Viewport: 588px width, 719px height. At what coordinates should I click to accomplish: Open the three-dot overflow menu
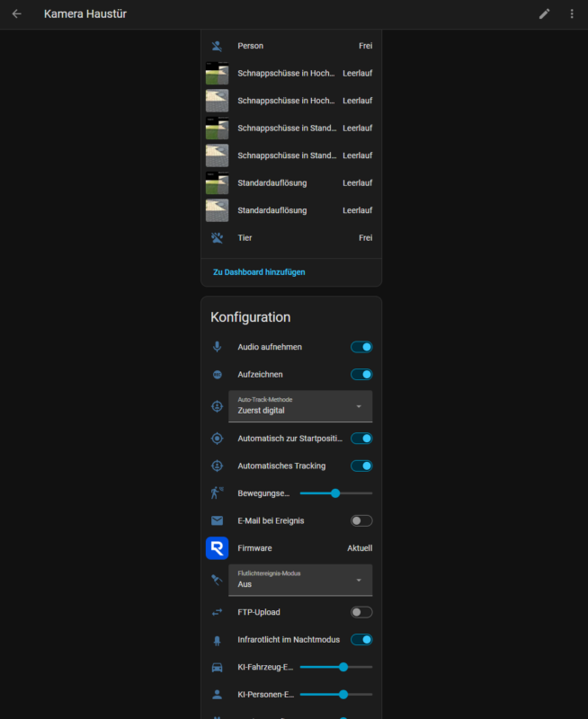click(x=572, y=13)
